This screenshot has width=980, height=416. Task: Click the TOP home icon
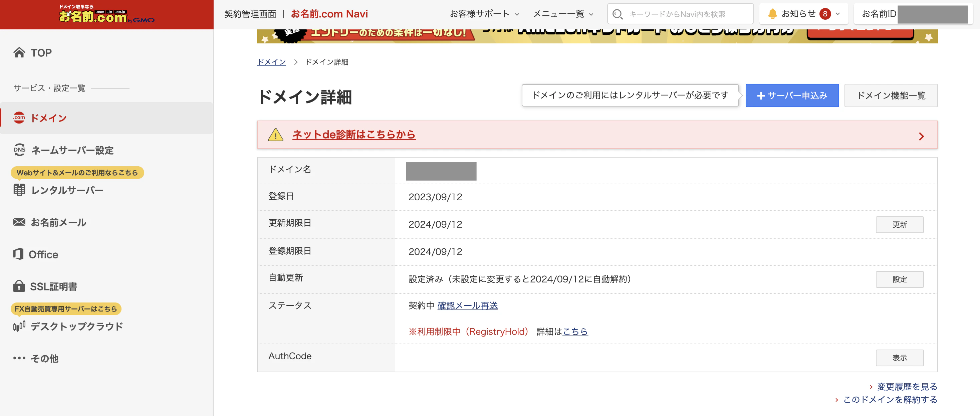point(19,52)
